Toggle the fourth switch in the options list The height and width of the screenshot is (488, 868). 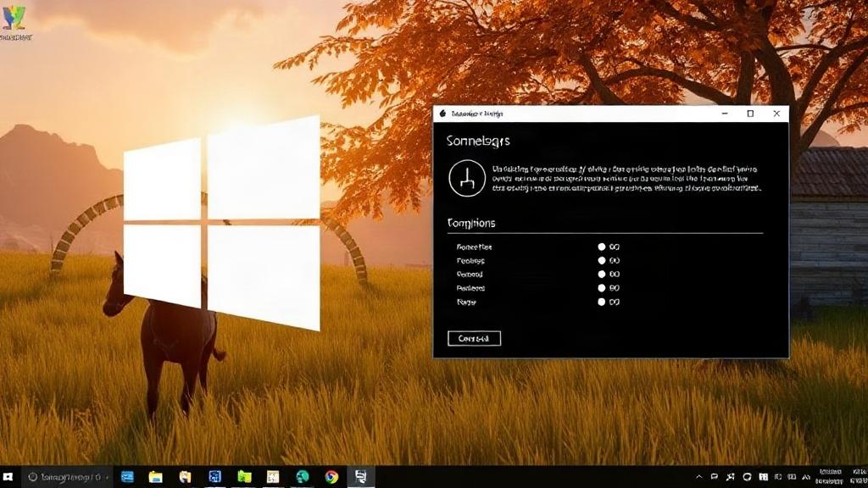(609, 288)
